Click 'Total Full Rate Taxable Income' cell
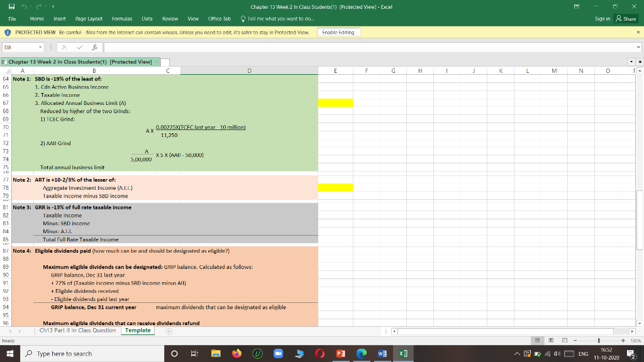The image size is (644, 362). tap(80, 239)
